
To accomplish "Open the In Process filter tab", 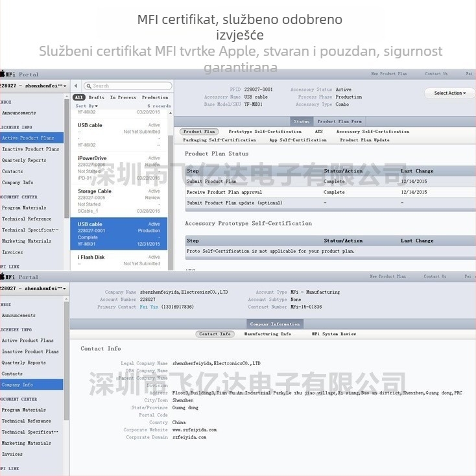I will 123,97.
